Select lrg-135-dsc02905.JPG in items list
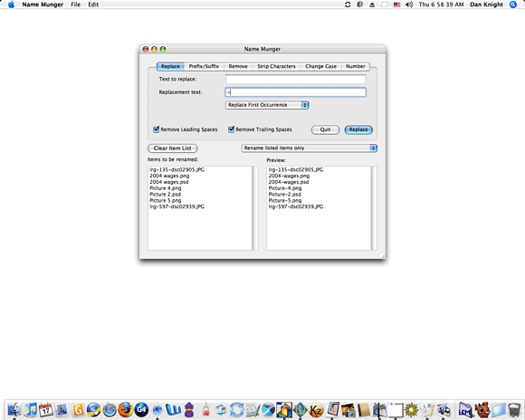Viewport: 525px width, 420px height. 177,170
